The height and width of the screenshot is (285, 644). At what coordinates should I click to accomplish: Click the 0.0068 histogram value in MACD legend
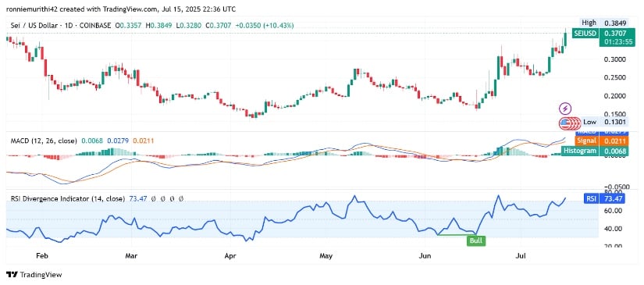pyautogui.click(x=92, y=141)
